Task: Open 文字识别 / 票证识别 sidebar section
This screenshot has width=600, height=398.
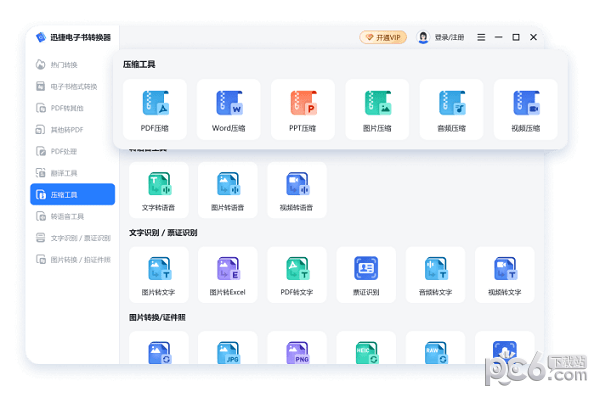Action: [x=72, y=238]
